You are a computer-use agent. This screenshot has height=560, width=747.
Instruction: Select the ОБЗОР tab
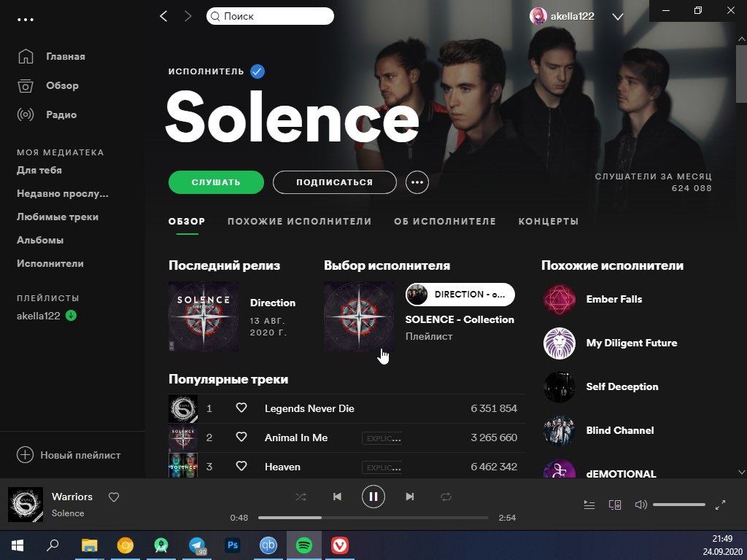point(187,222)
